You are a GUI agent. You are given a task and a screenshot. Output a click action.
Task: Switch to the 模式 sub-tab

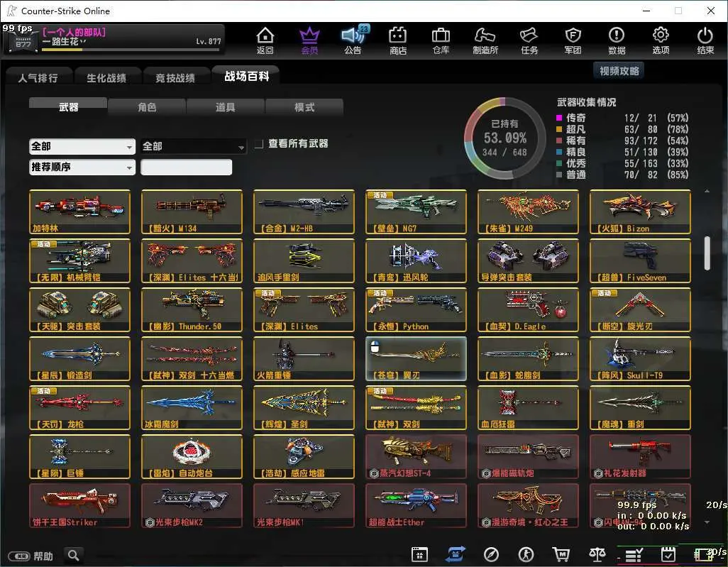pos(304,107)
